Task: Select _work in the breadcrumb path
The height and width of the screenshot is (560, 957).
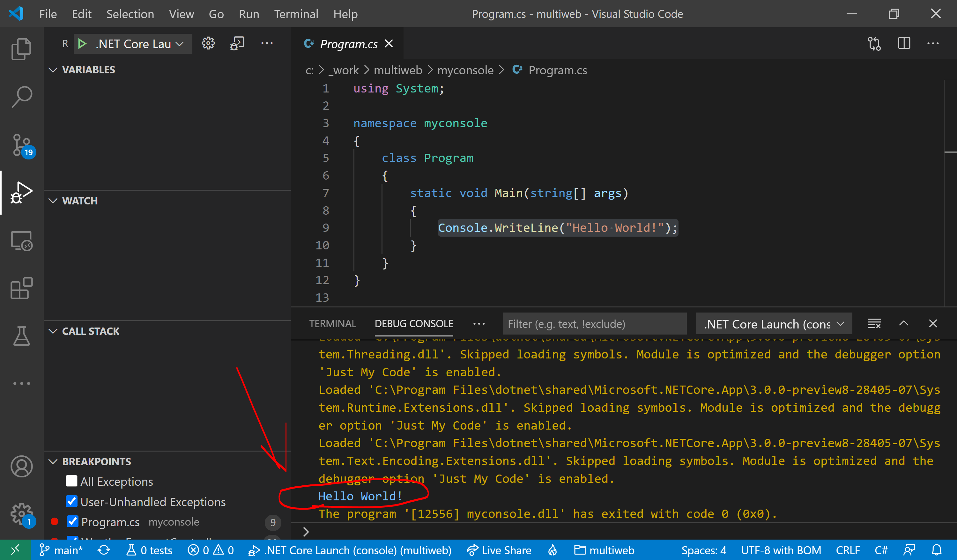Action: [343, 70]
